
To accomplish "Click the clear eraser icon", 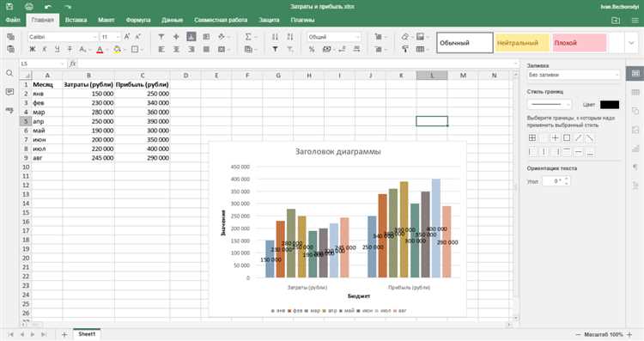I will tap(406, 37).
